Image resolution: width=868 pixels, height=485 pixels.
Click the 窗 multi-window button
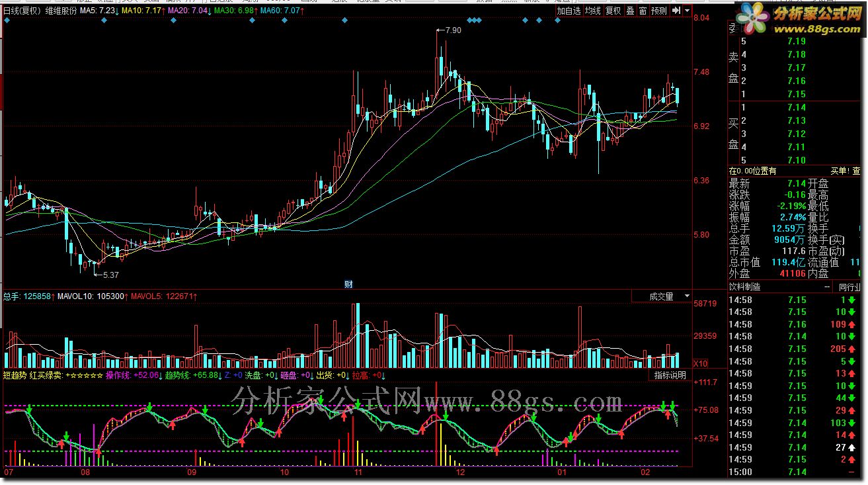coord(642,11)
